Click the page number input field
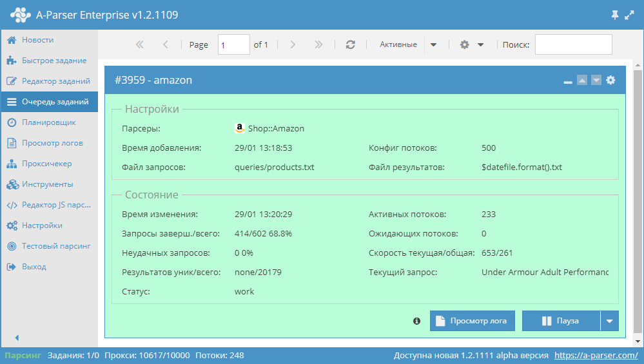 pyautogui.click(x=234, y=44)
